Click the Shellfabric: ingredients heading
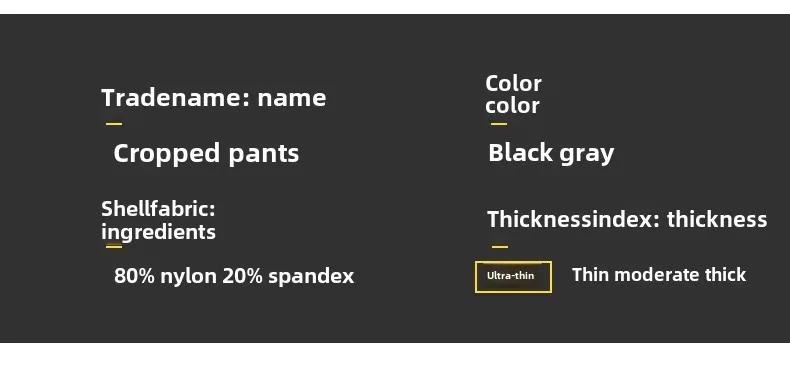The width and height of the screenshot is (790, 379). pyautogui.click(x=158, y=220)
